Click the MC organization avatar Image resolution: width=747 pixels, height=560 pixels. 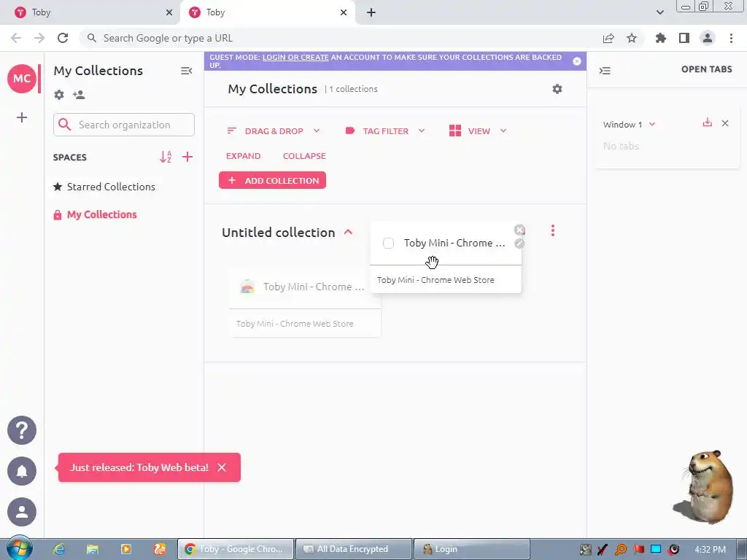click(x=22, y=79)
